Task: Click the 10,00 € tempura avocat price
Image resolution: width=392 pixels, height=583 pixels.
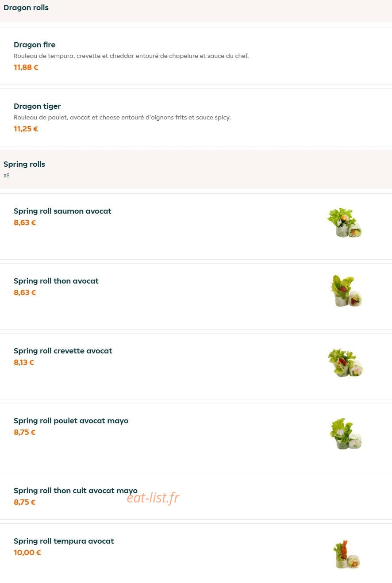Action: tap(27, 552)
